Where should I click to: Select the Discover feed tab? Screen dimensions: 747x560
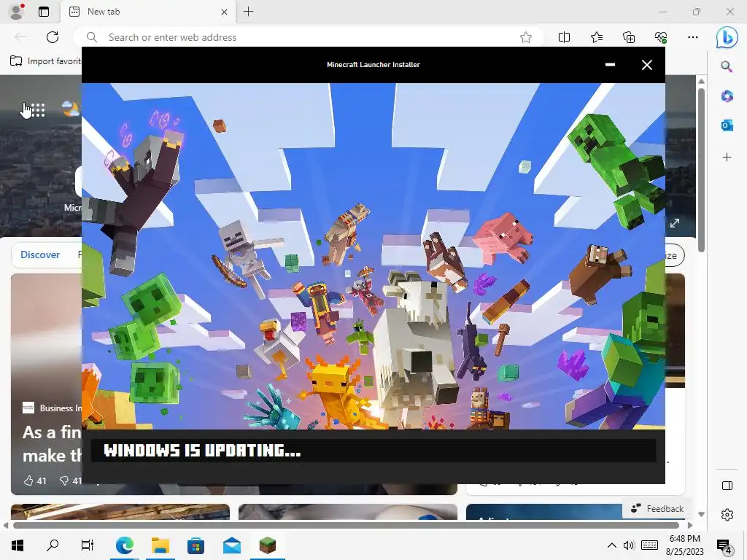coord(40,254)
